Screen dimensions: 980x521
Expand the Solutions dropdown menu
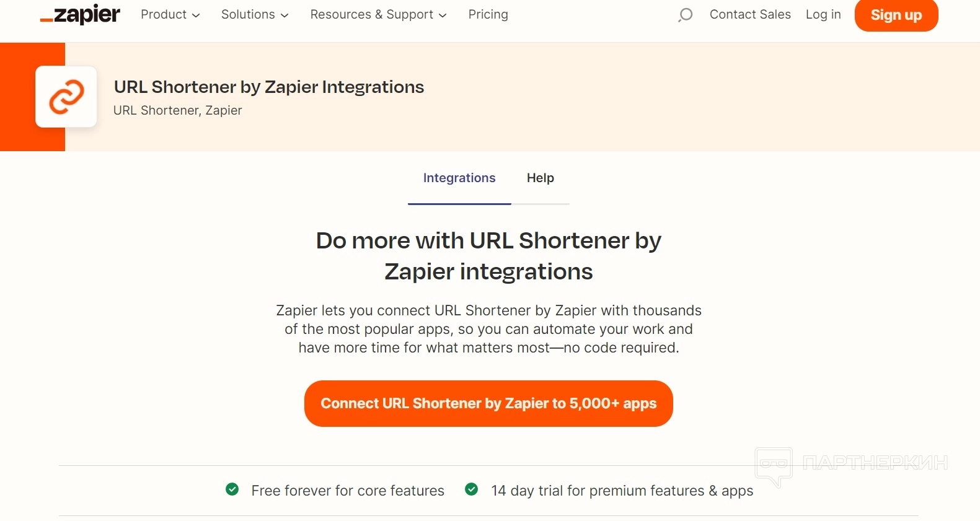255,15
